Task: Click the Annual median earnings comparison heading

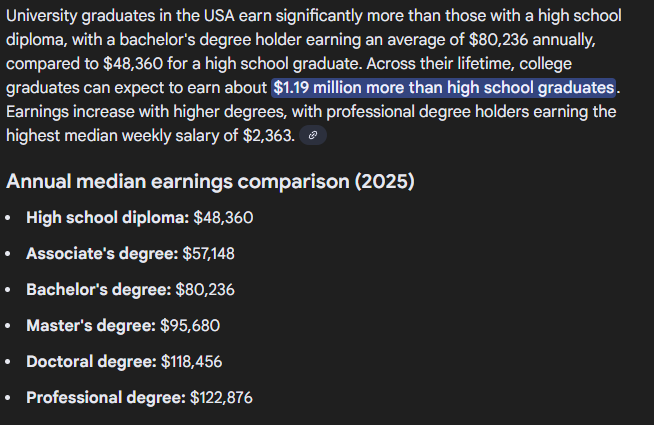Action: [x=210, y=182]
